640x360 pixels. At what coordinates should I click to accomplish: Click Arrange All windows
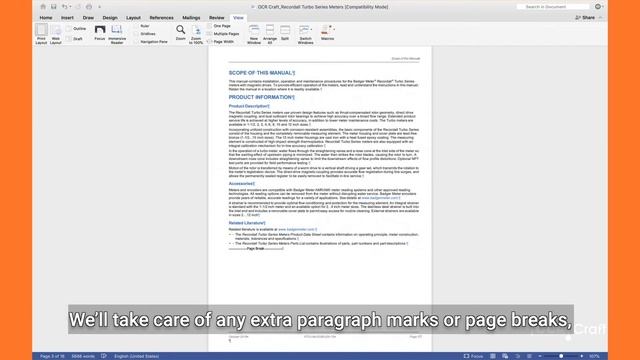point(270,34)
